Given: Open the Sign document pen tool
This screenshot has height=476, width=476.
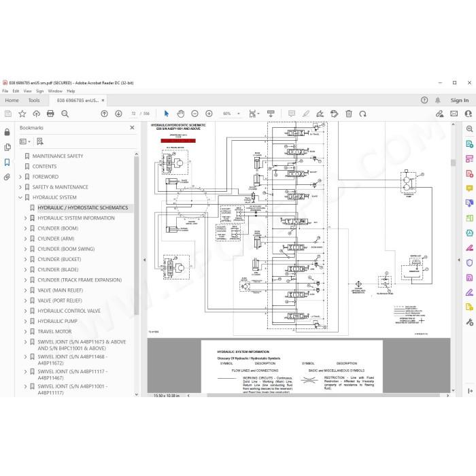Looking at the screenshot, I should point(320,114).
